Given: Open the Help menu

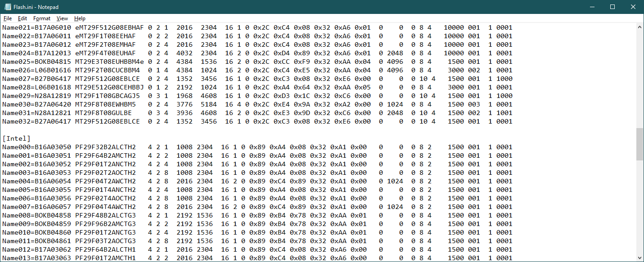Looking at the screenshot, I should click(x=80, y=18).
